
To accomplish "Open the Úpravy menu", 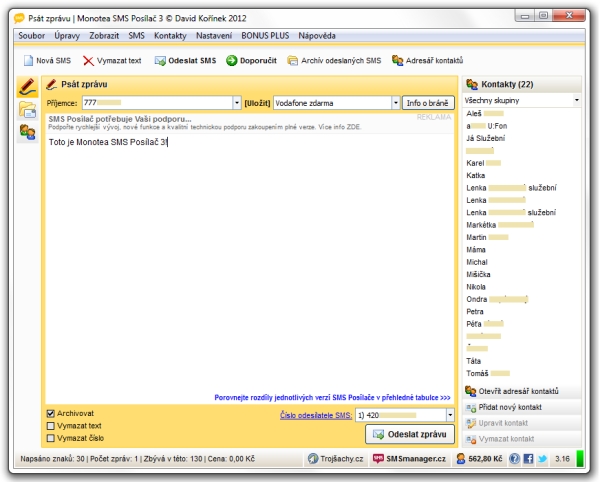I will (x=67, y=36).
